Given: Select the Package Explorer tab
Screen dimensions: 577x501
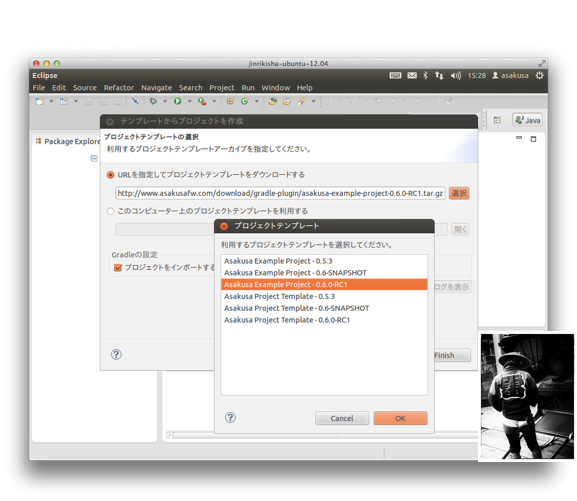Looking at the screenshot, I should [68, 141].
